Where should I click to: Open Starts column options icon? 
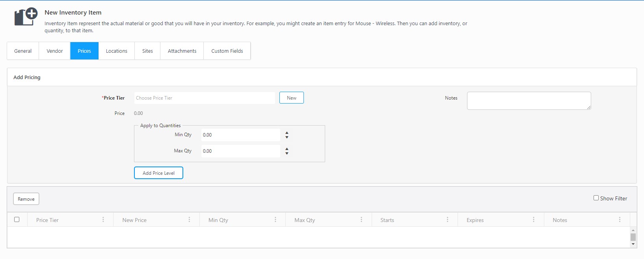click(447, 220)
